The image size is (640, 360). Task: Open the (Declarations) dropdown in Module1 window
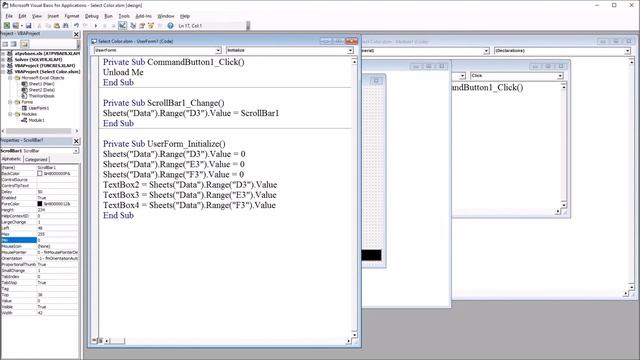click(x=627, y=51)
